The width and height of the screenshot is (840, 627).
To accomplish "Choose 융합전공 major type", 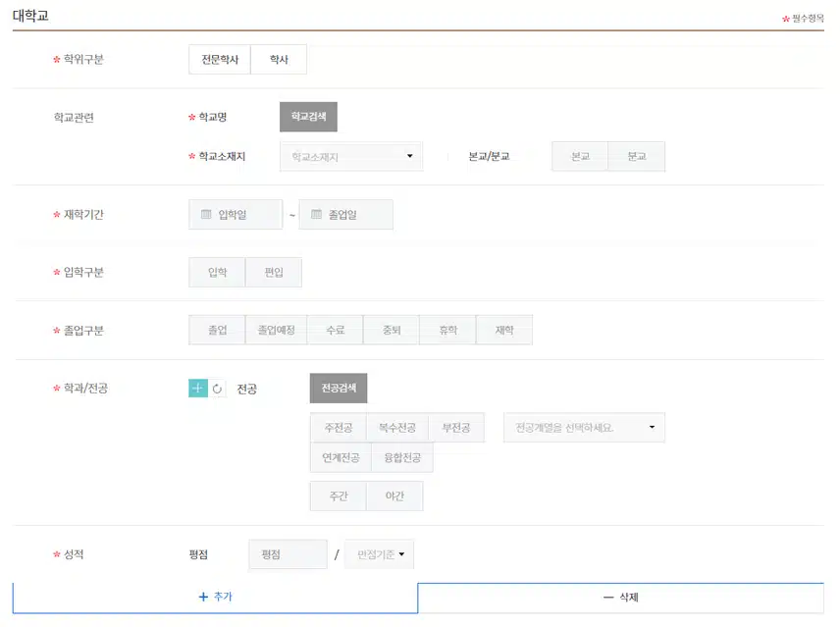I will 402,457.
